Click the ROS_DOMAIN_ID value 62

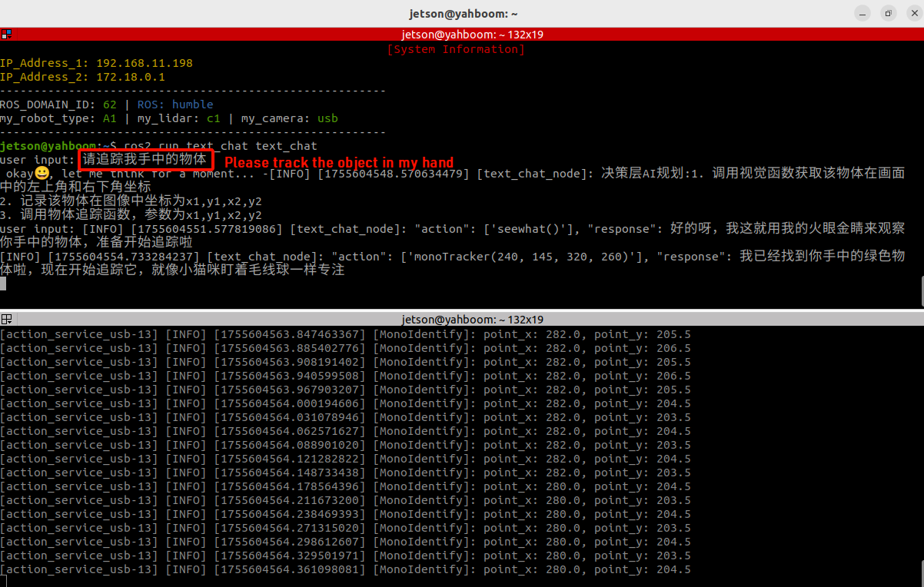click(x=110, y=104)
